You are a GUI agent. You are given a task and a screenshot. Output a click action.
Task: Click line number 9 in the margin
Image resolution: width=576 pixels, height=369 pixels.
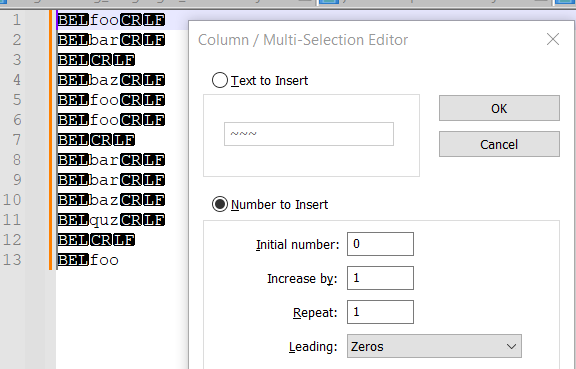tap(17, 180)
